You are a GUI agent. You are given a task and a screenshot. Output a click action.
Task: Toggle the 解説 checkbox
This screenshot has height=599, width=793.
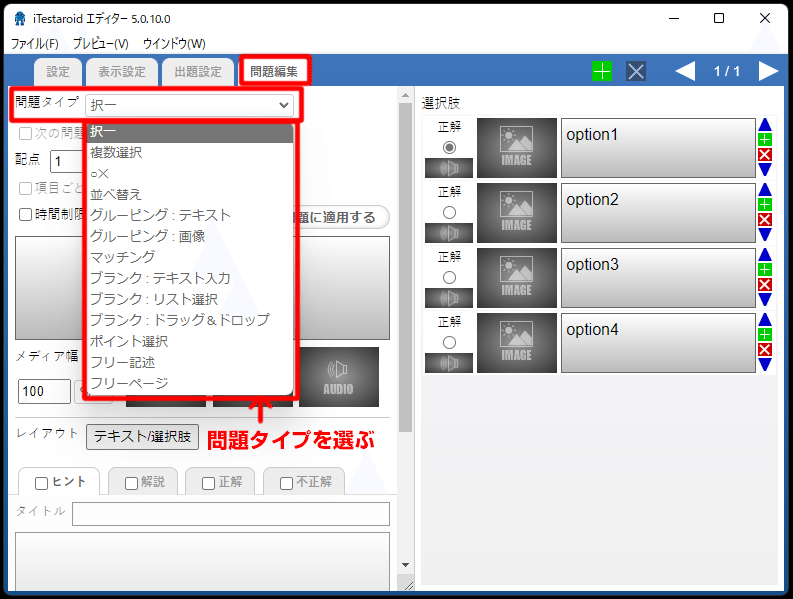tap(131, 483)
